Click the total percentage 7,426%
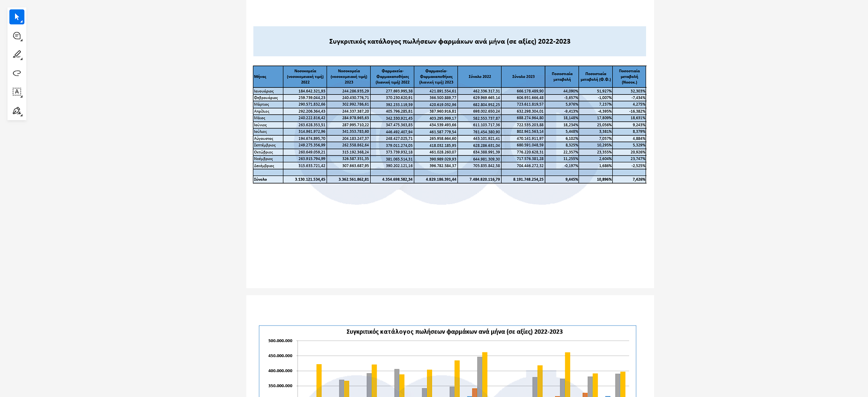Screen dimensions: 868x397 [x=639, y=179]
